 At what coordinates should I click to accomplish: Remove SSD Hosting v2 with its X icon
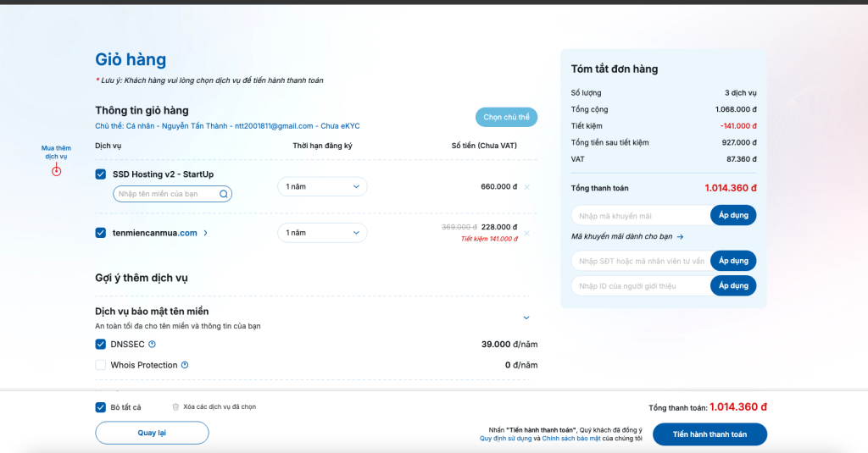[527, 187]
